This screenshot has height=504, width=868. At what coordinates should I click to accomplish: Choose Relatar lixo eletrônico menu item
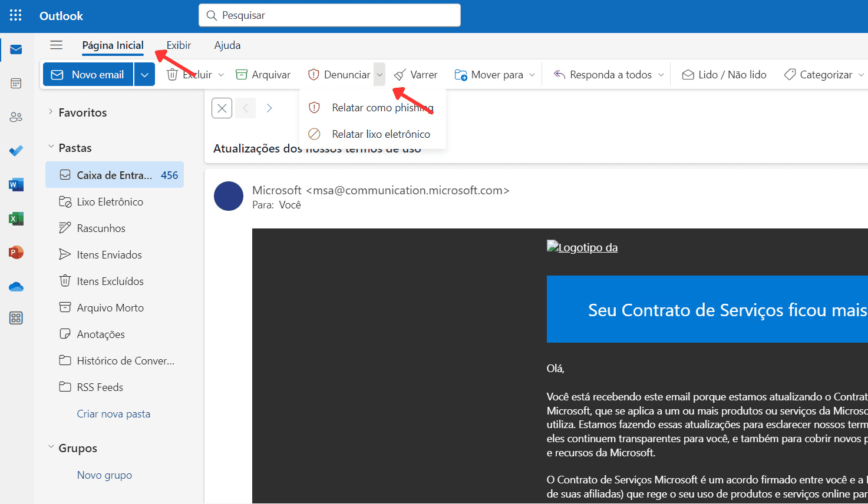pos(372,134)
